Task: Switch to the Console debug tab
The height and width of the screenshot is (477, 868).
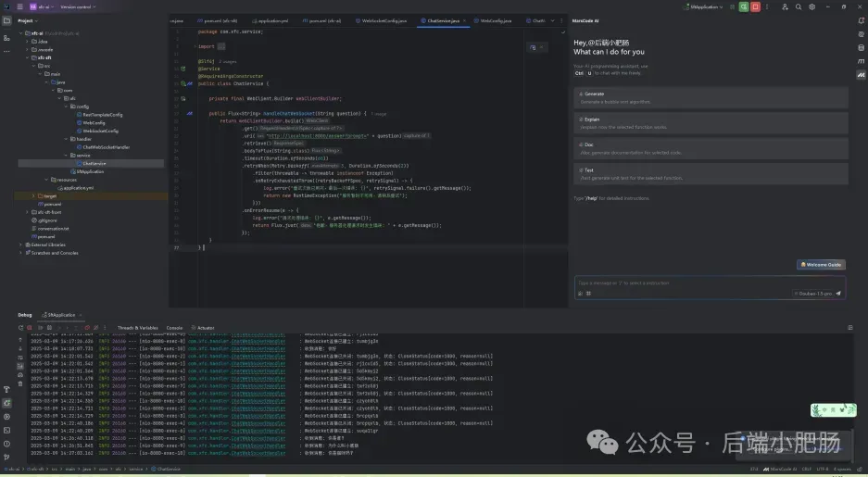Action: coord(174,328)
